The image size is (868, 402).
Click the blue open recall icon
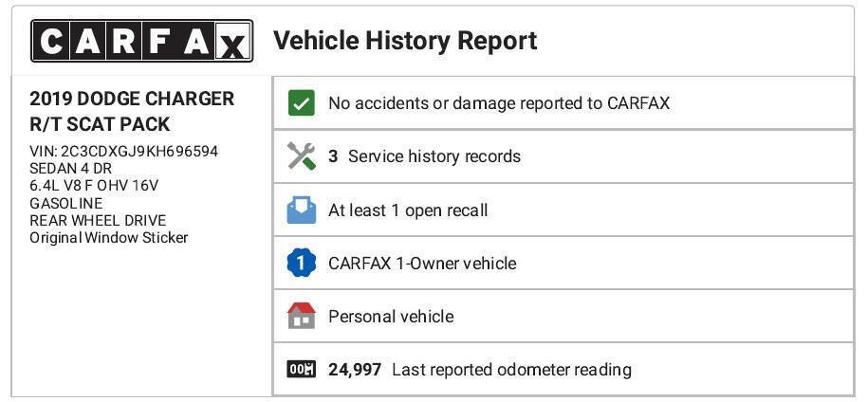[301, 210]
